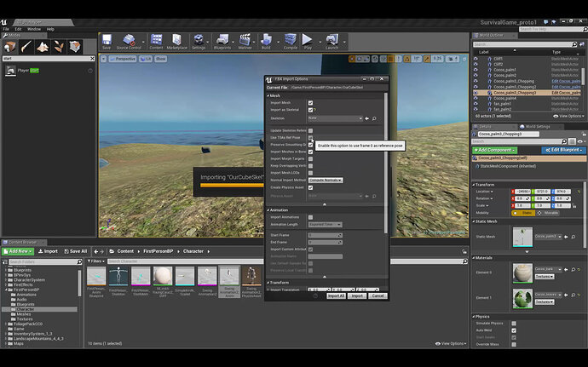Toggle the Create Physics Asset checkbox
The image size is (588, 367).
311,187
